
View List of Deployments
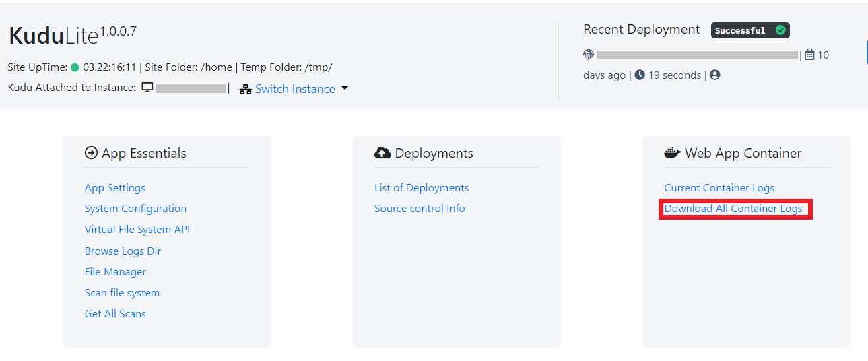coord(422,188)
